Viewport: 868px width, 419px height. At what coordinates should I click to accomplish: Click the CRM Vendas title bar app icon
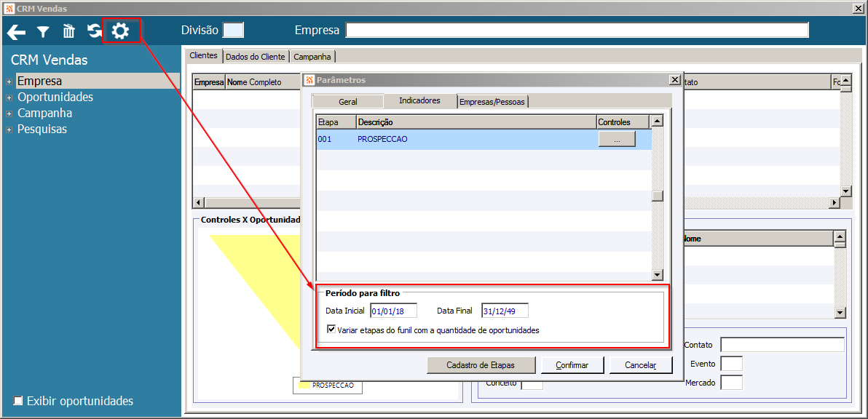(x=9, y=8)
